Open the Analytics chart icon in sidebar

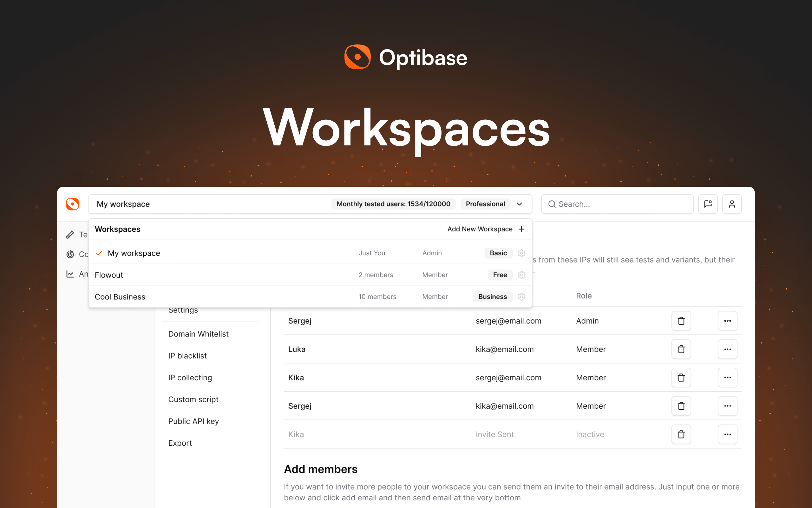point(70,274)
